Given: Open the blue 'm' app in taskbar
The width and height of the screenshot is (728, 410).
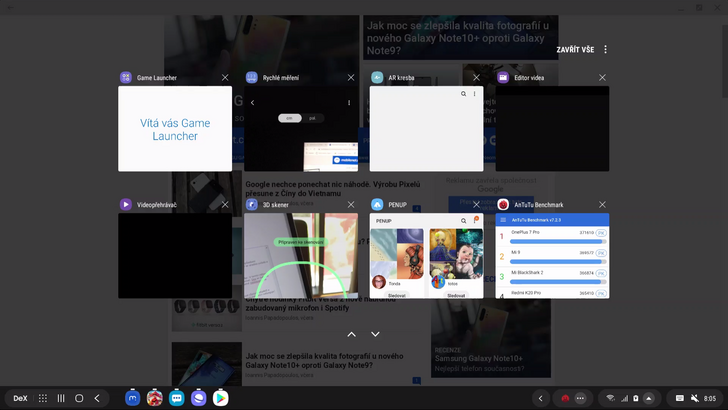Looking at the screenshot, I should point(132,398).
